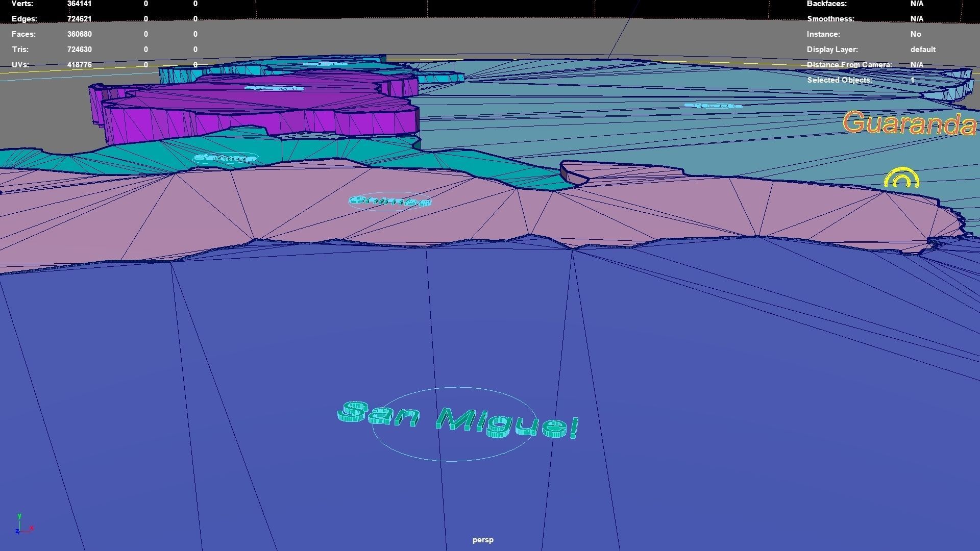Select the yellow arc marker near Guaranda
The height and width of the screenshot is (551, 980).
point(902,178)
